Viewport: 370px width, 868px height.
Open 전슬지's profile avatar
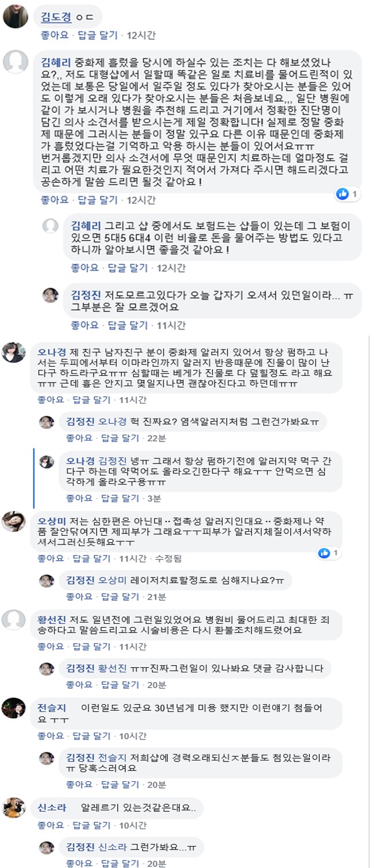click(x=13, y=708)
